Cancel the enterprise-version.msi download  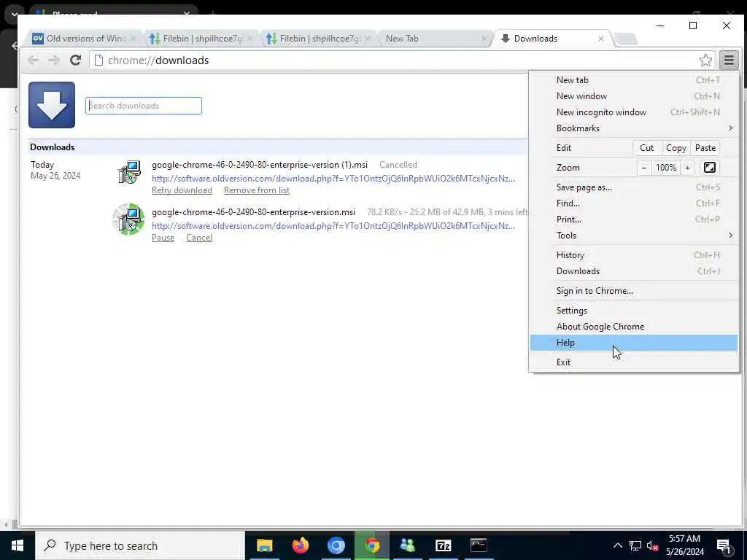click(x=199, y=238)
